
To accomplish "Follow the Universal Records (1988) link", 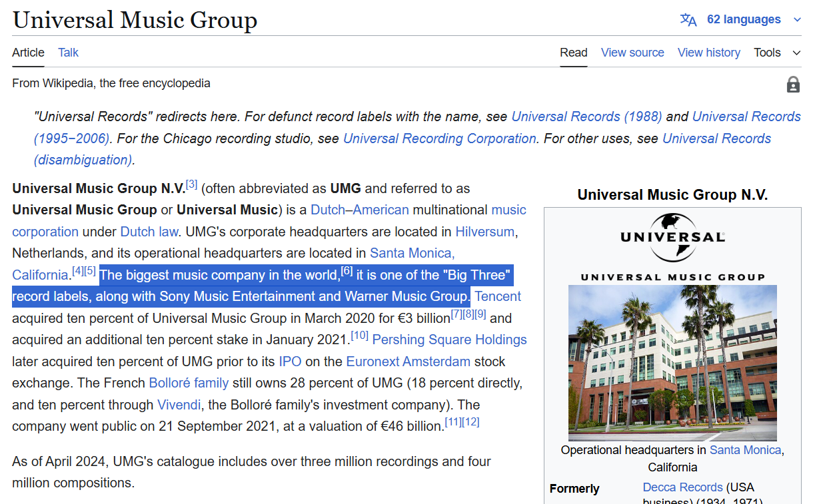I will [586, 117].
